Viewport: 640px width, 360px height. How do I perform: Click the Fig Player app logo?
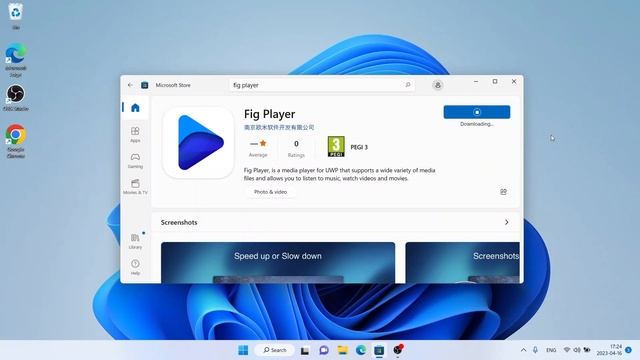198,142
